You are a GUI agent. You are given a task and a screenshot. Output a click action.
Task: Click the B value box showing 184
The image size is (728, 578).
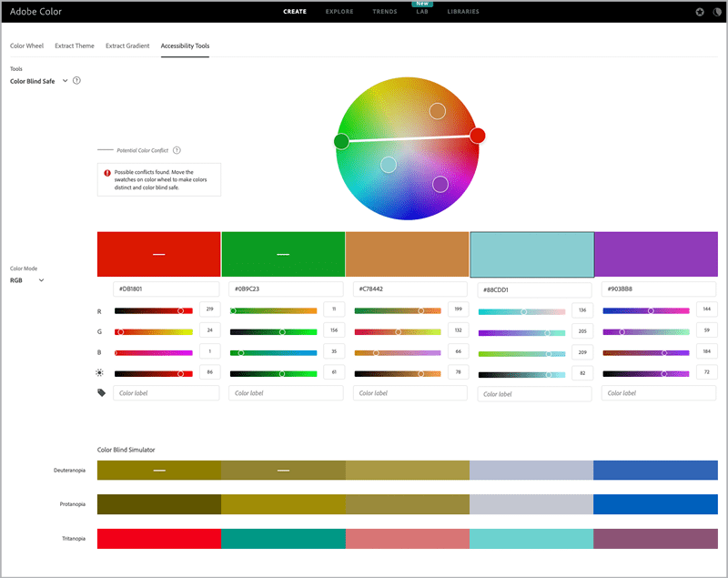(x=707, y=351)
